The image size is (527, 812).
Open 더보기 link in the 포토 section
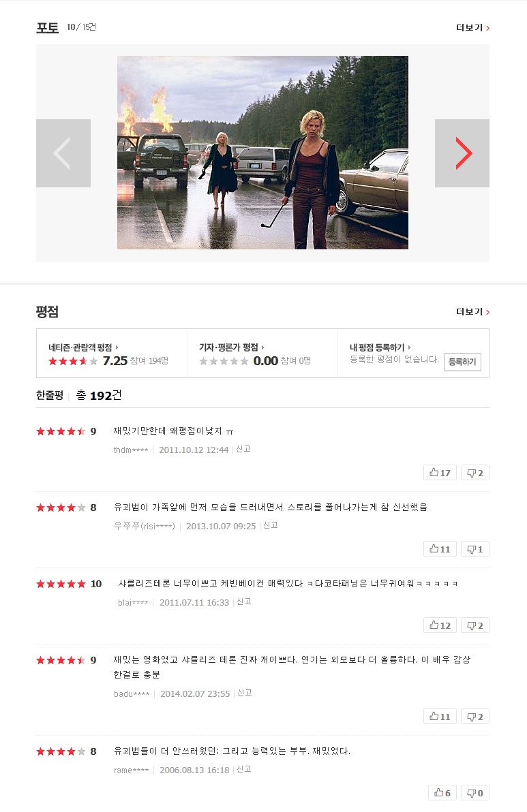(x=472, y=27)
